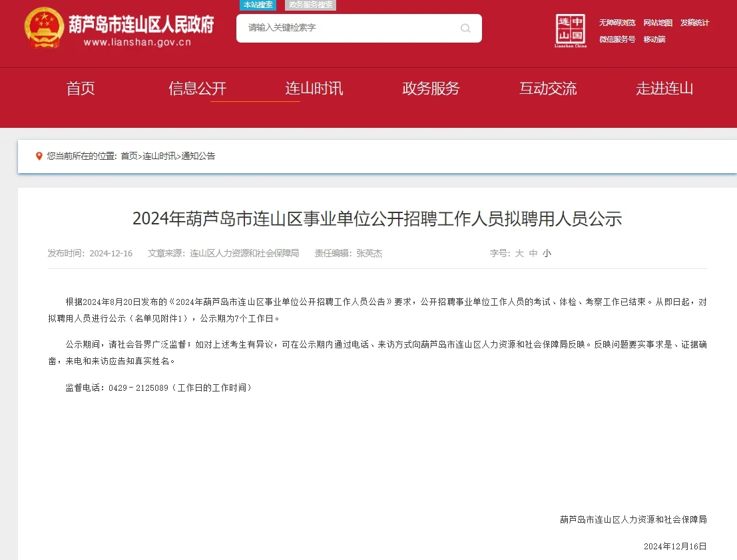Click the national emblem site logo
Image resolution: width=737 pixels, height=560 pixels.
[x=43, y=28]
